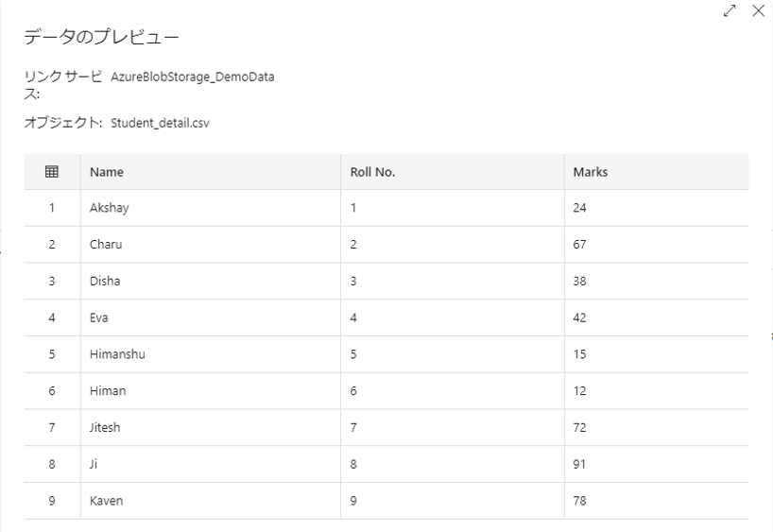
Task: Click the marks value 67
Action: pos(580,245)
